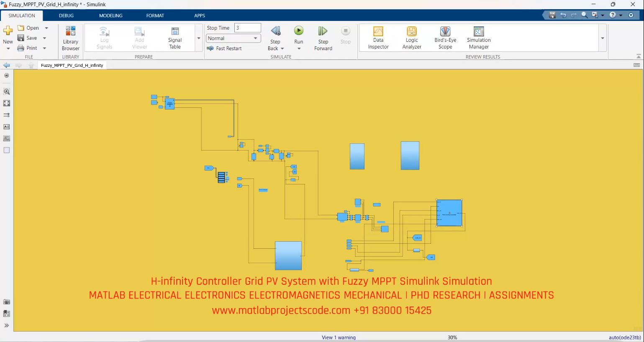Click the Undo arrow in title toolbar
The height and width of the screenshot is (342, 644).
[x=563, y=15]
